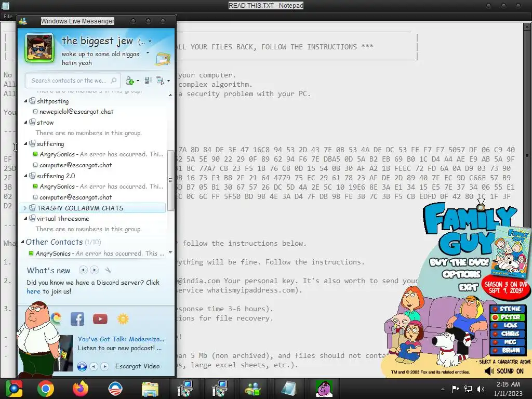Go to next Escargot Video item
The width and height of the screenshot is (532, 399).
[105, 366]
